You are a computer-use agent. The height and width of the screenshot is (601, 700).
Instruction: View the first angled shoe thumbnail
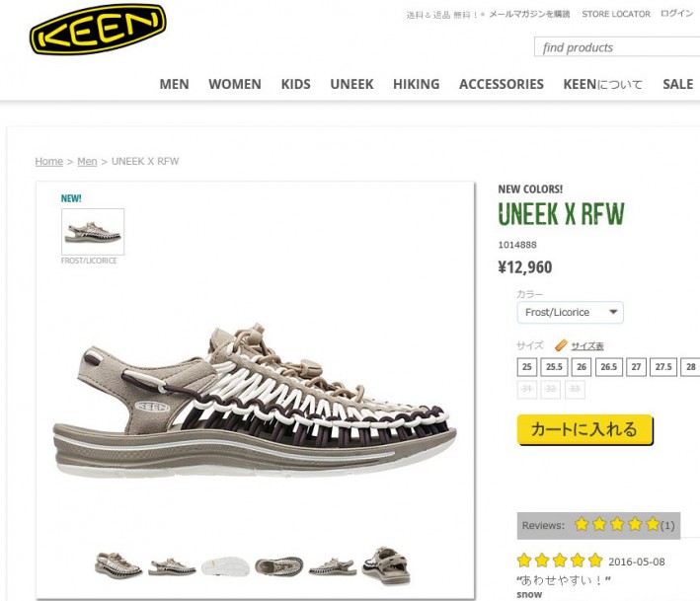(x=118, y=563)
